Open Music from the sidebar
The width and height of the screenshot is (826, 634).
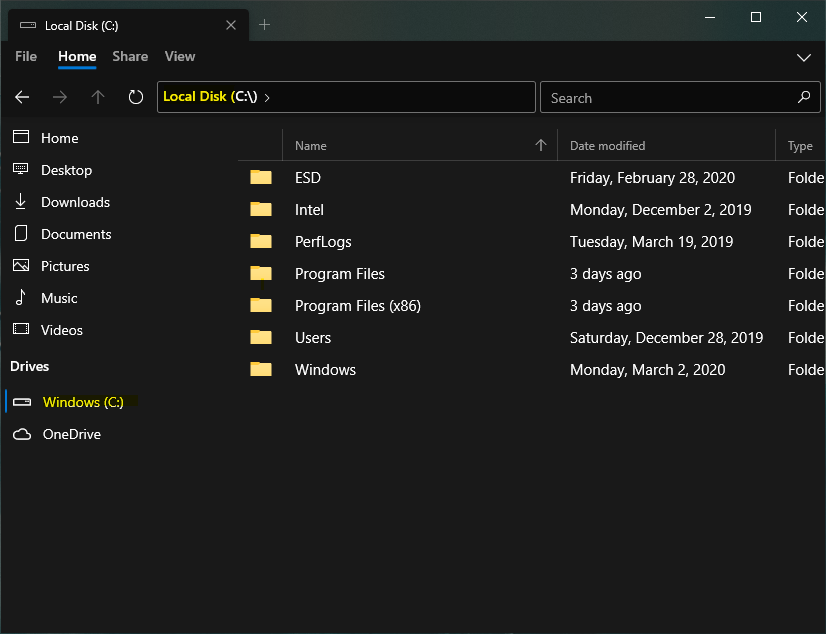pyautogui.click(x=59, y=298)
